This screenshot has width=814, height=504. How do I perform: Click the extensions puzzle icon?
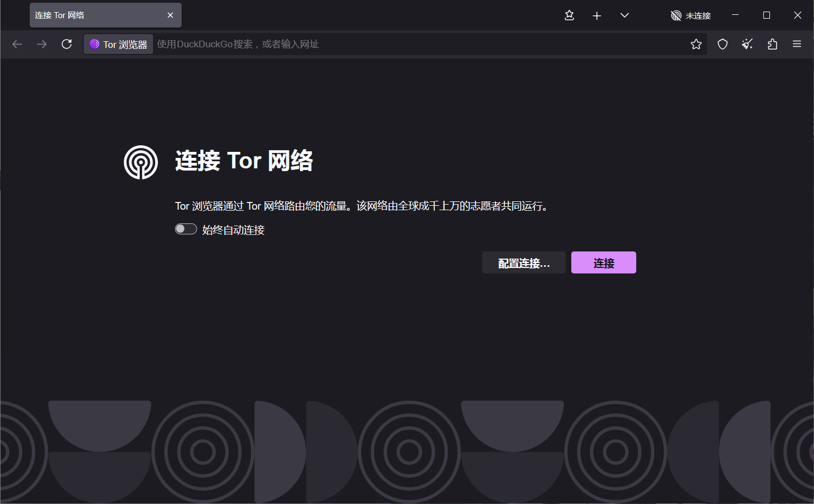click(x=772, y=44)
